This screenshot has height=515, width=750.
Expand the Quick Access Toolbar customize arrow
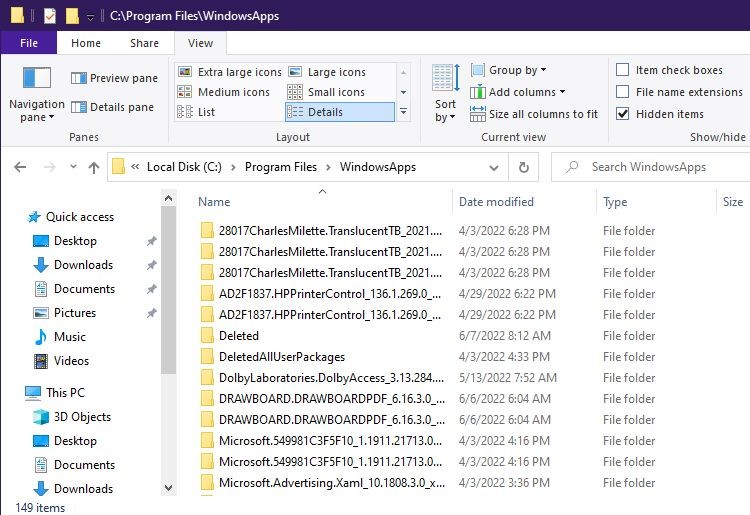pyautogui.click(x=90, y=18)
